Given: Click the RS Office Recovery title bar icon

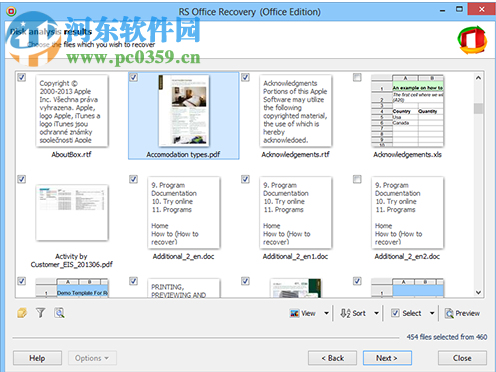Looking at the screenshot, I should point(11,12).
